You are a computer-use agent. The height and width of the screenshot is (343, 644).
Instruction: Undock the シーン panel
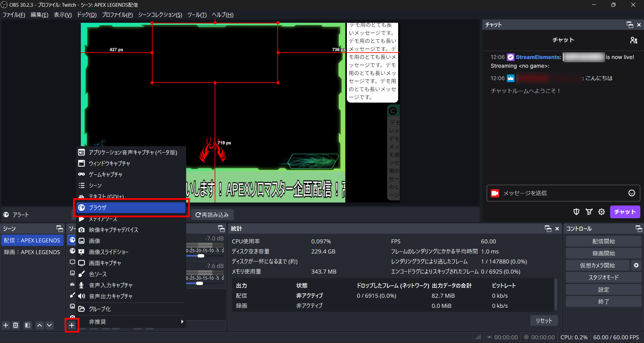click(59, 229)
